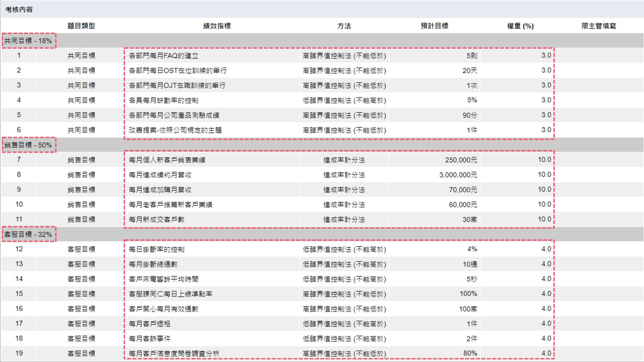Click the 題目類型 column header
The width and height of the screenshot is (644, 362).
tap(81, 26)
